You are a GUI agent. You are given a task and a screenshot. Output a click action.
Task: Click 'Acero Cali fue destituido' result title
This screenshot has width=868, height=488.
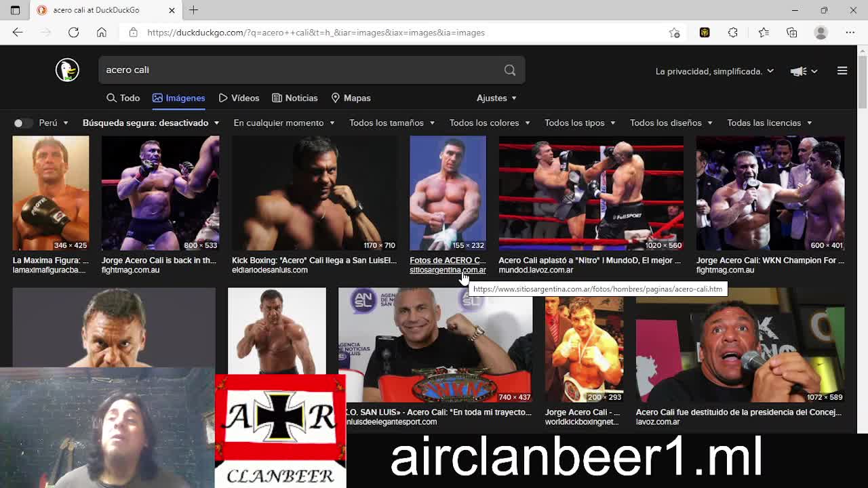[x=738, y=412]
